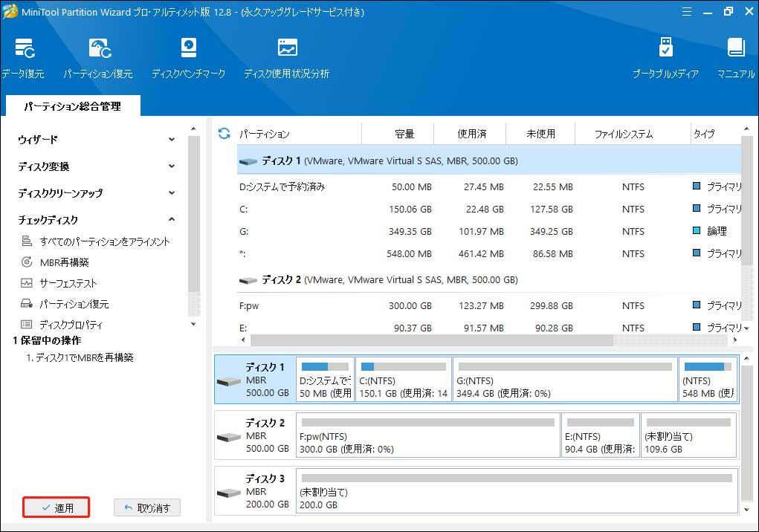This screenshot has width=759, height=532.
Task: Click left arrow of the horizontal scrollbar
Action: pos(243,340)
